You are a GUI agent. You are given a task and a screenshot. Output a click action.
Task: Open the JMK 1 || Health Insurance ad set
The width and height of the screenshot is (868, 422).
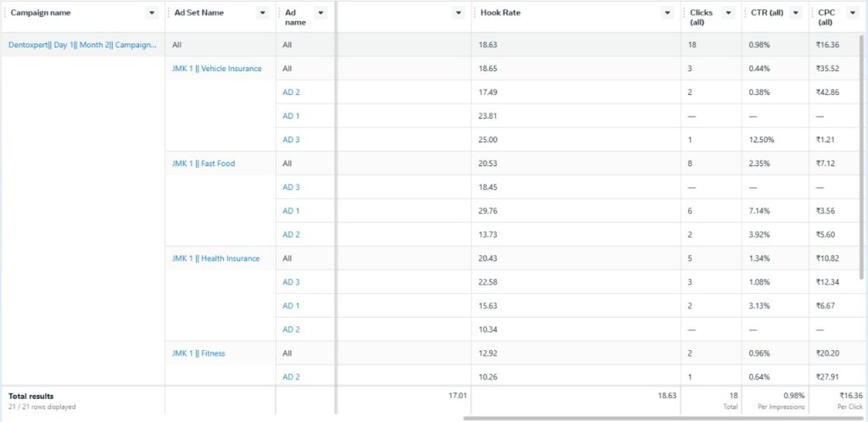click(x=215, y=258)
